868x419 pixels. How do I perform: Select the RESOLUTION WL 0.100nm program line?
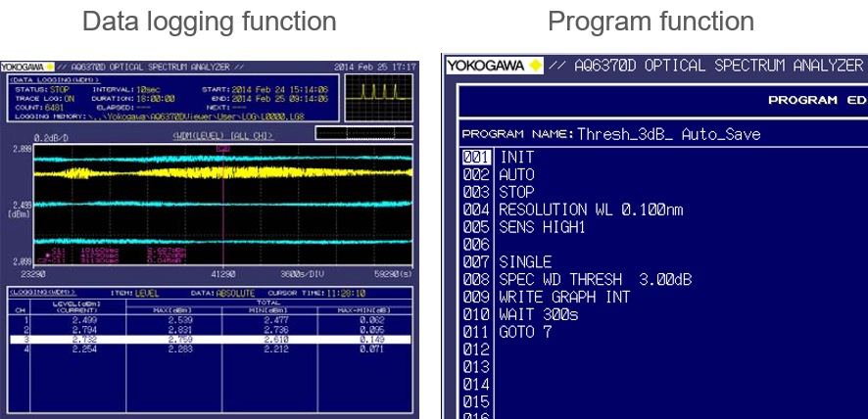coord(590,209)
